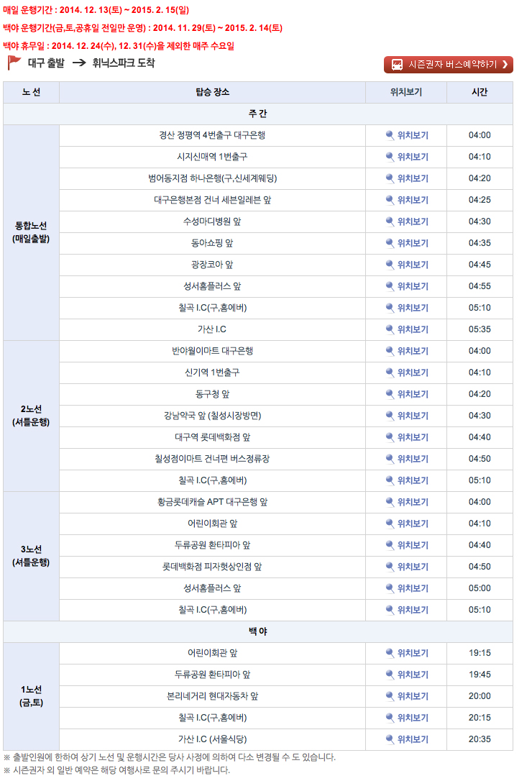The image size is (532, 781).
Task: Click the 매일 운행기간 red notice line
Action: [96, 10]
